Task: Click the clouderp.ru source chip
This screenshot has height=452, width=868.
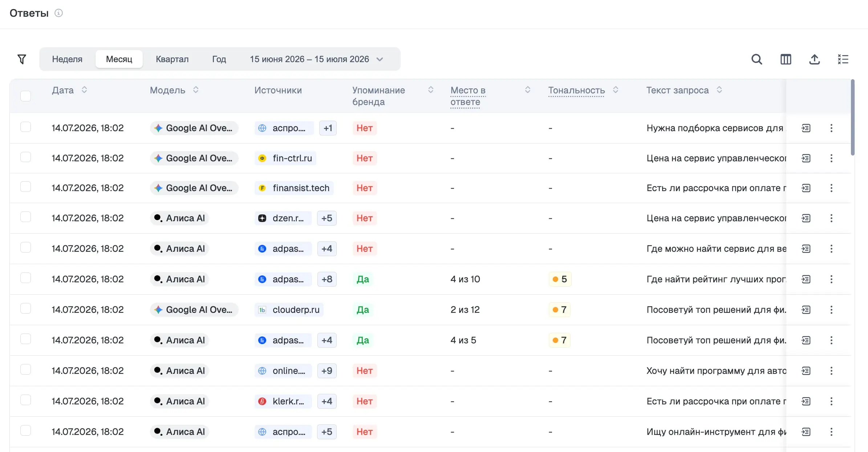Action: point(289,310)
